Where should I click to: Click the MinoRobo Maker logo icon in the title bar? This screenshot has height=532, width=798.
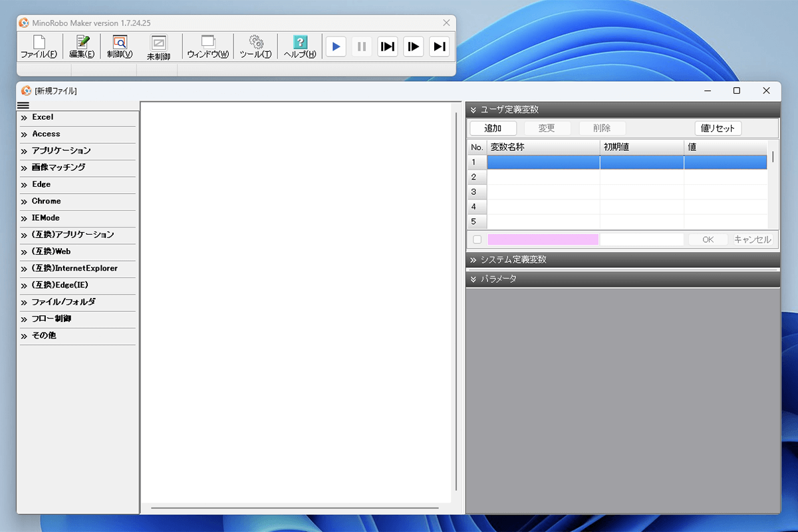tap(25, 23)
